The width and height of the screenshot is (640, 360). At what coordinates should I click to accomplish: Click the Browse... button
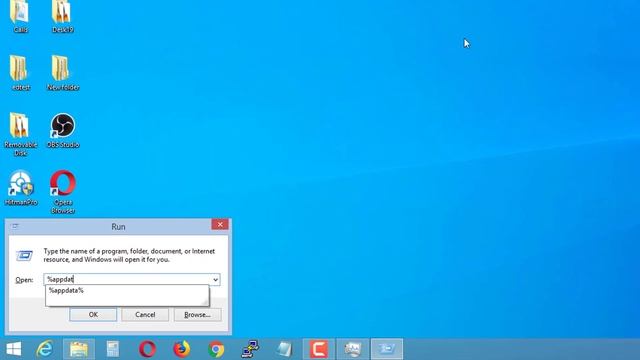198,315
